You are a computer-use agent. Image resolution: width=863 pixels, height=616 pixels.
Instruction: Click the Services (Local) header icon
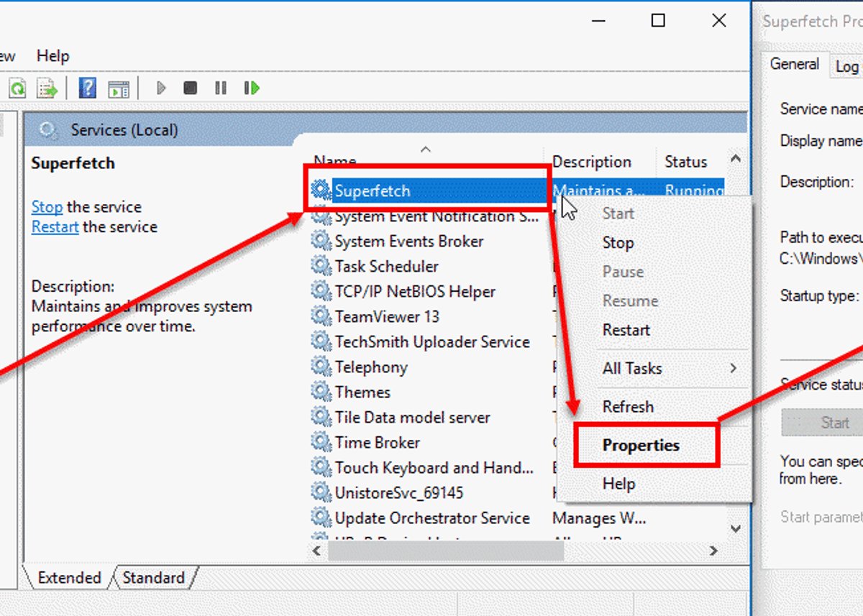coord(49,130)
